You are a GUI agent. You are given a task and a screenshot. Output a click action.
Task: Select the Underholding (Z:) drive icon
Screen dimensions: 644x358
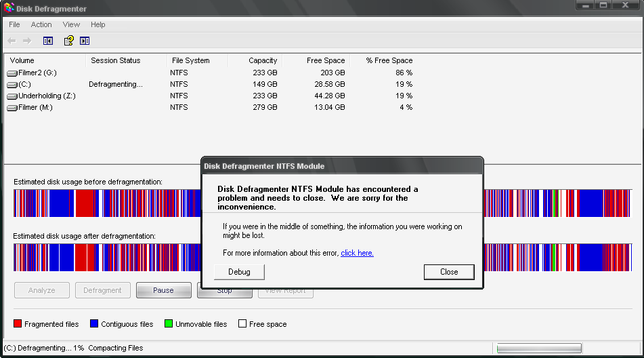[x=12, y=96]
